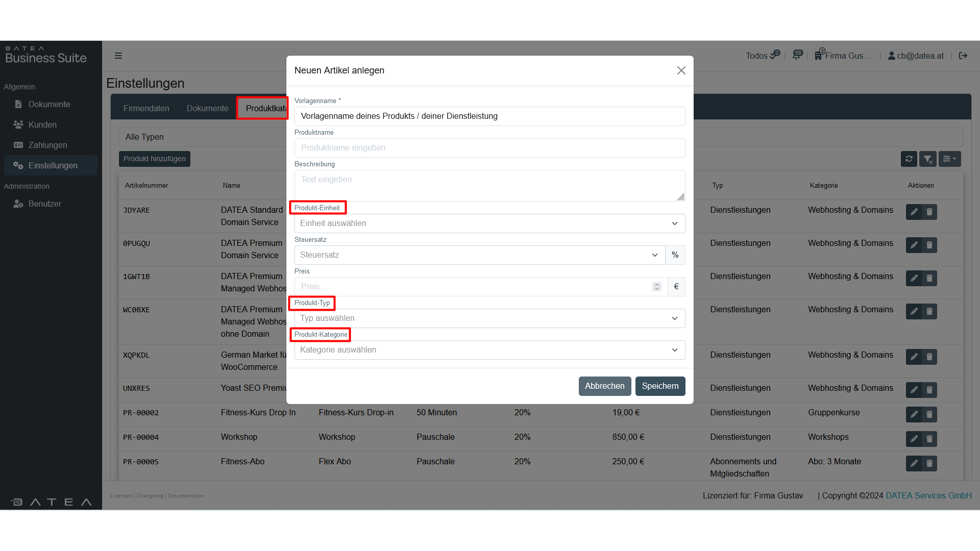Viewport: 980px width, 551px height.
Task: Click the chat messages icon in header
Action: pyautogui.click(x=797, y=55)
